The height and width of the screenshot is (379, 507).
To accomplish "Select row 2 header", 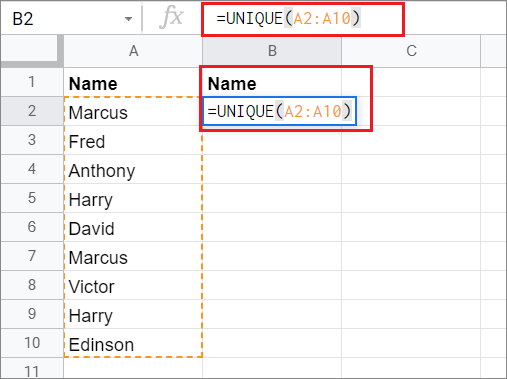I will (x=32, y=111).
